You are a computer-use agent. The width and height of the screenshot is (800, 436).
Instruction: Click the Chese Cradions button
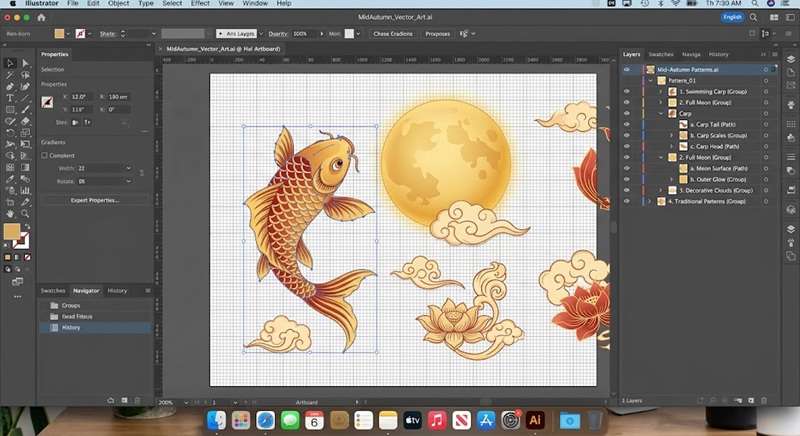(x=393, y=34)
